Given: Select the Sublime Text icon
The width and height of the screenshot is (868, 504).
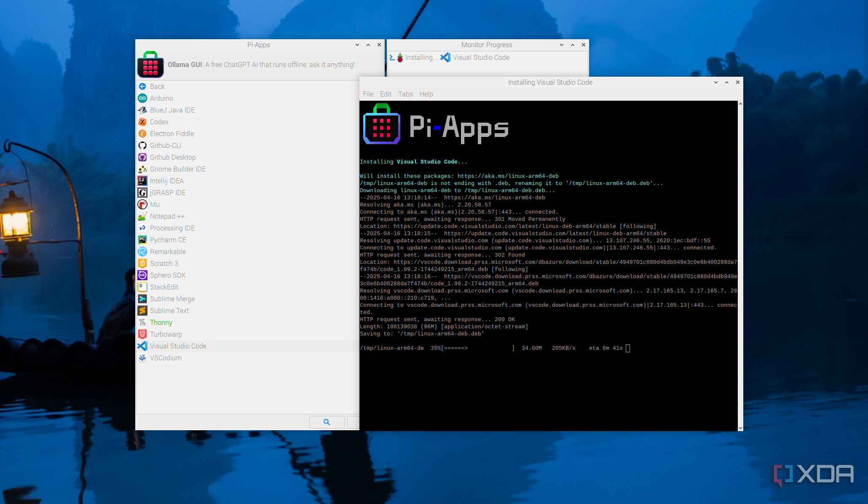Looking at the screenshot, I should [142, 311].
